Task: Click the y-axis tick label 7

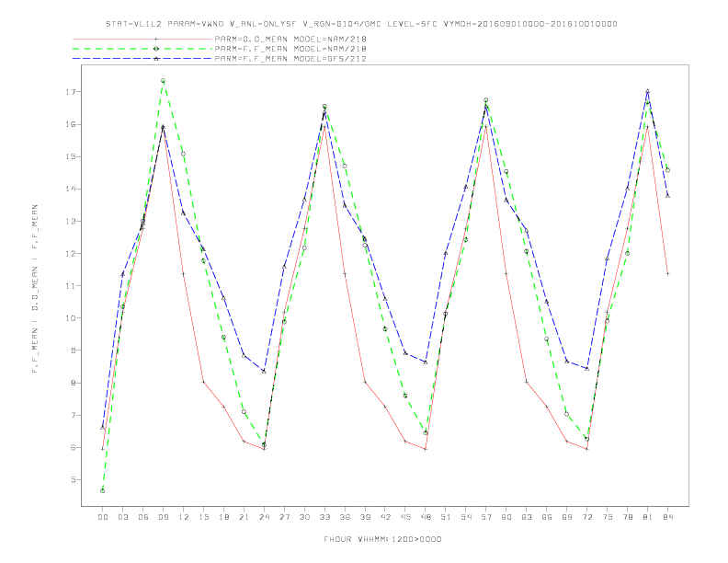Action: click(73, 415)
